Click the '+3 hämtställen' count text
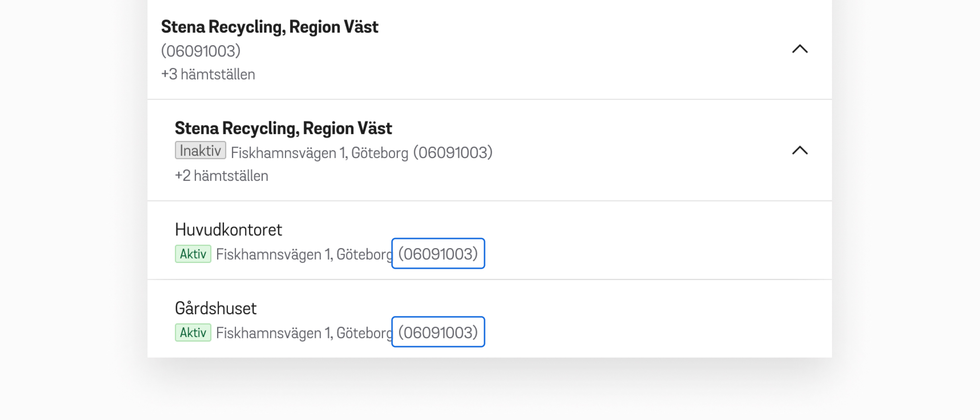 [x=208, y=74]
